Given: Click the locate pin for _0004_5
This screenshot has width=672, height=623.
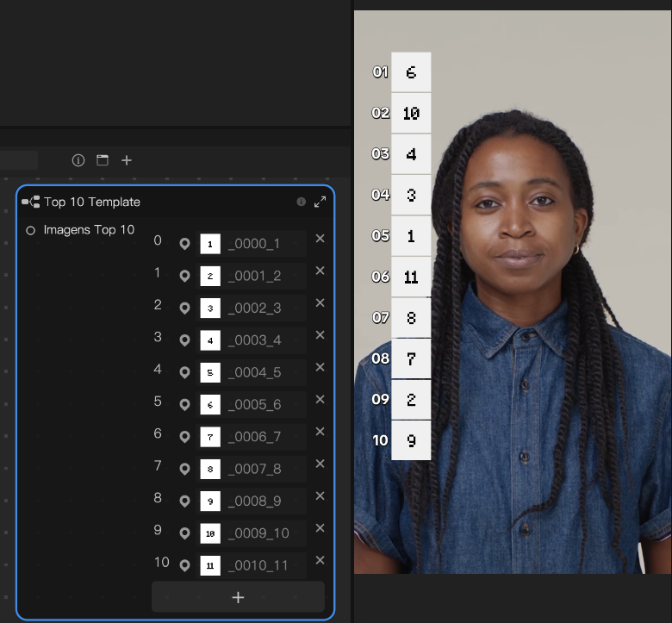Looking at the screenshot, I should [184, 372].
